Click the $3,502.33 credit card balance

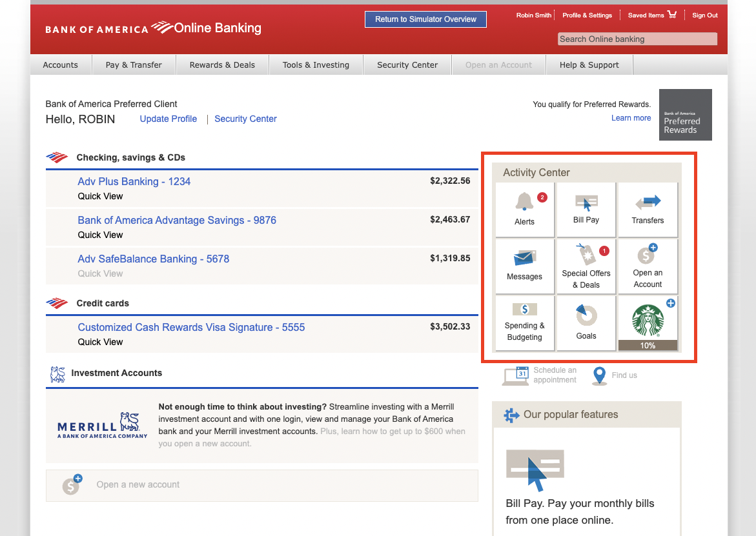tap(451, 326)
